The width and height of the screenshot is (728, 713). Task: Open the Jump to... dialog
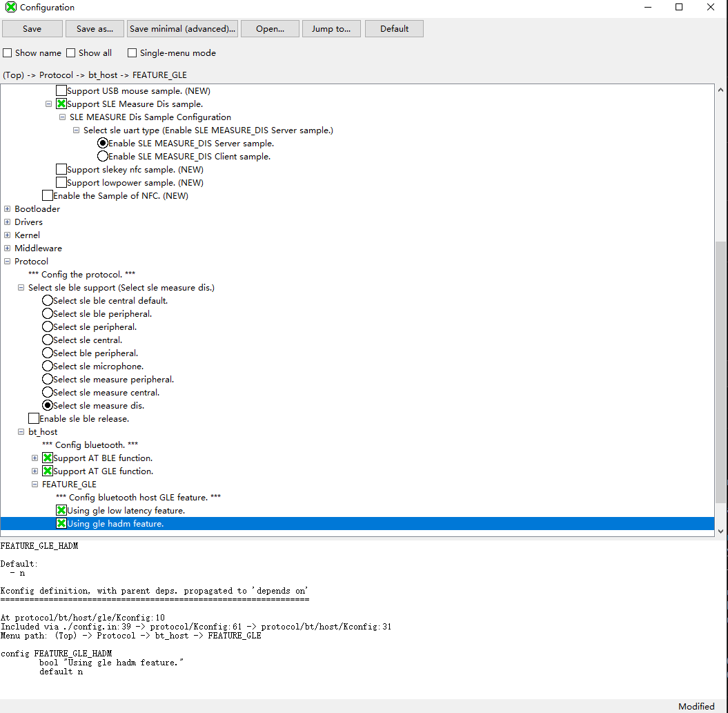tap(331, 29)
